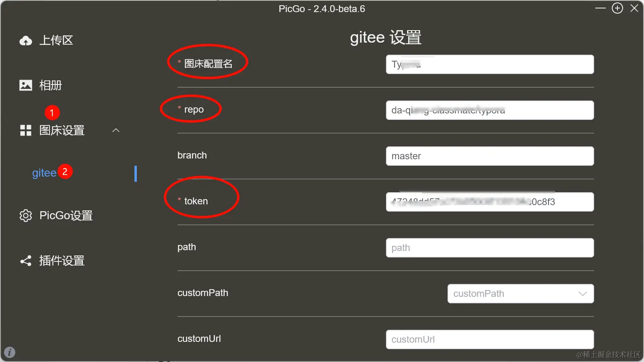Open 插件设置 plugin settings

click(62, 261)
